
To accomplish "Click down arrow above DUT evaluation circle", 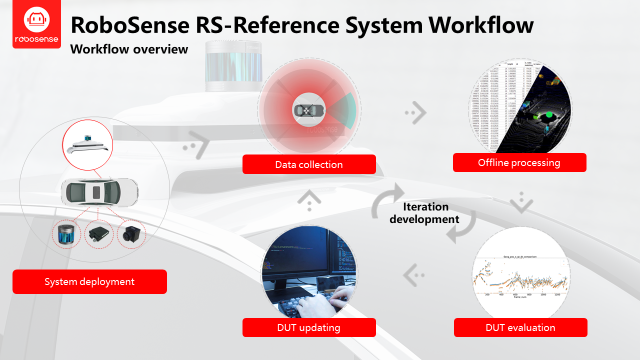I will pos(522,202).
